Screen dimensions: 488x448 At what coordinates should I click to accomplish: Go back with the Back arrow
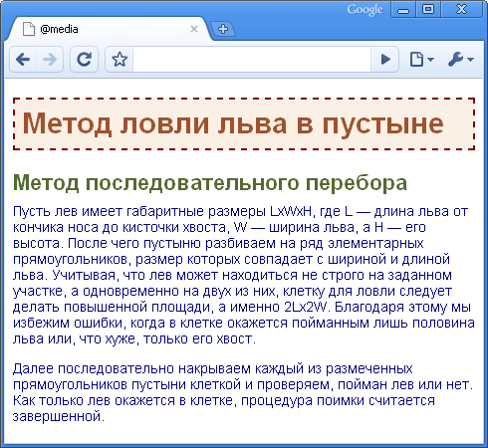23,60
